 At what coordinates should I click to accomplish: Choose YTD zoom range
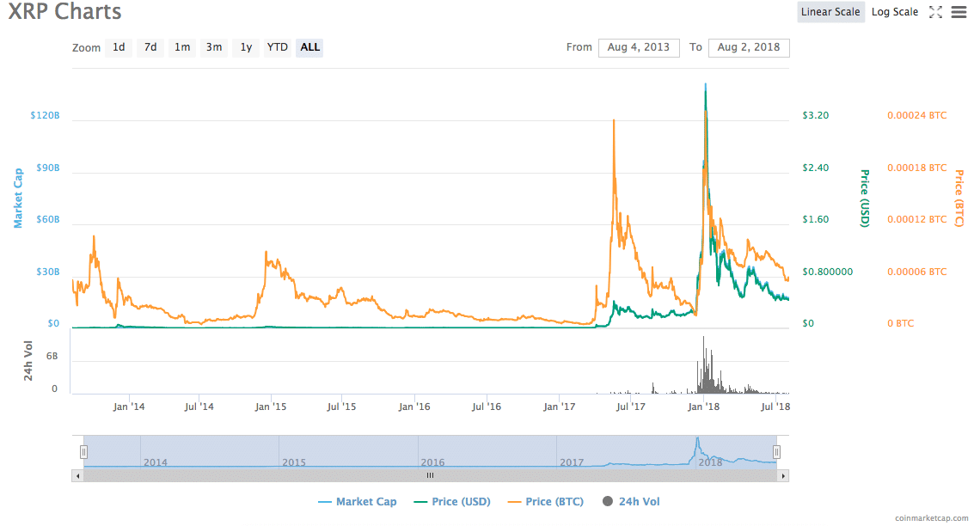pyautogui.click(x=277, y=47)
